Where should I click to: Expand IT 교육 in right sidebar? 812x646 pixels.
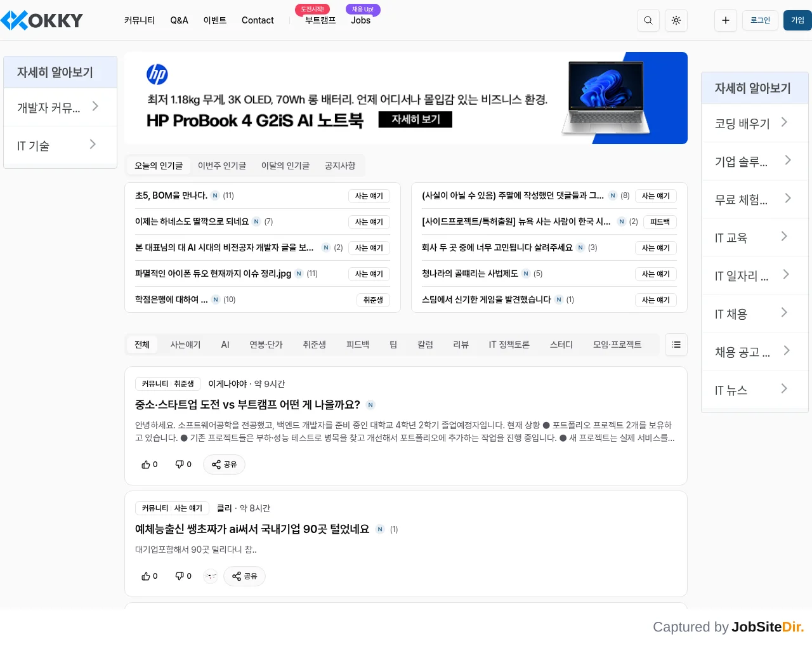pos(755,237)
